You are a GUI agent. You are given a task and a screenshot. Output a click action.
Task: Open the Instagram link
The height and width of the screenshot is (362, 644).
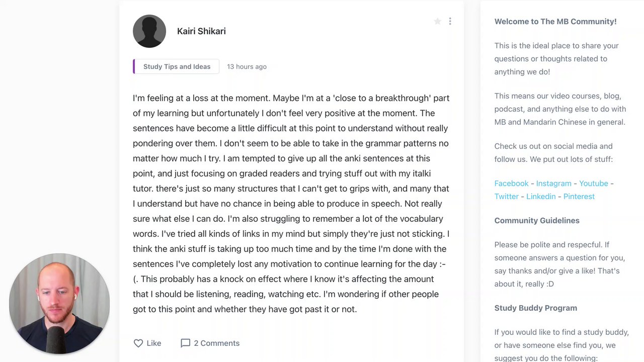click(553, 184)
